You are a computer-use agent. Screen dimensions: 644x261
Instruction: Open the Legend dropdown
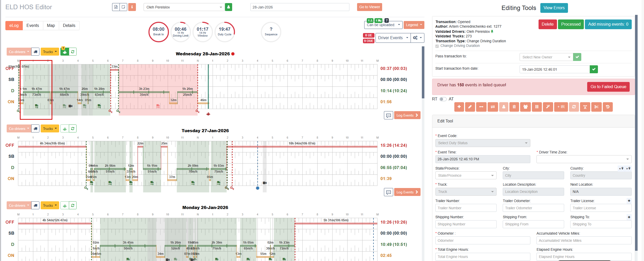[x=414, y=25]
